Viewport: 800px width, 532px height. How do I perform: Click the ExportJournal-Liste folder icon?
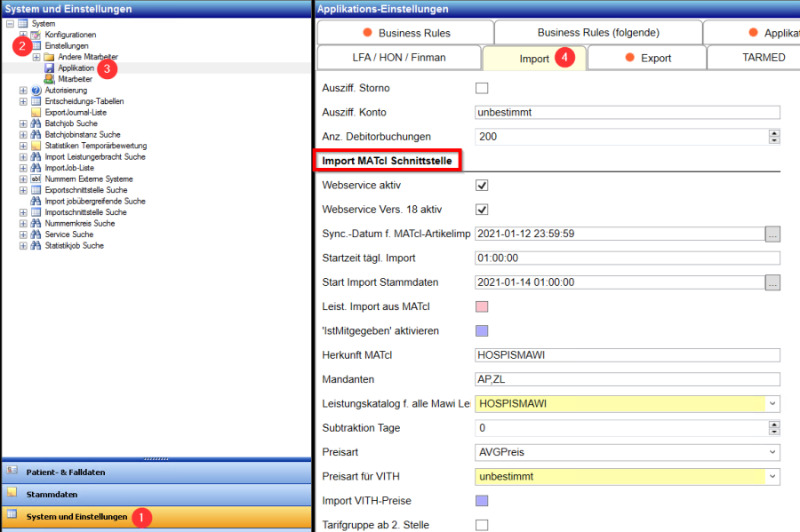[36, 113]
